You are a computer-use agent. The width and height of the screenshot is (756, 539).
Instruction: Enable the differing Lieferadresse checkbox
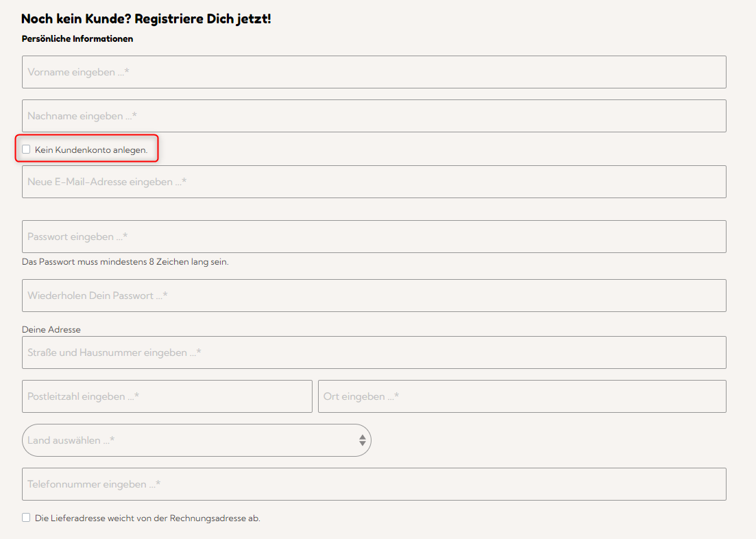[26, 518]
